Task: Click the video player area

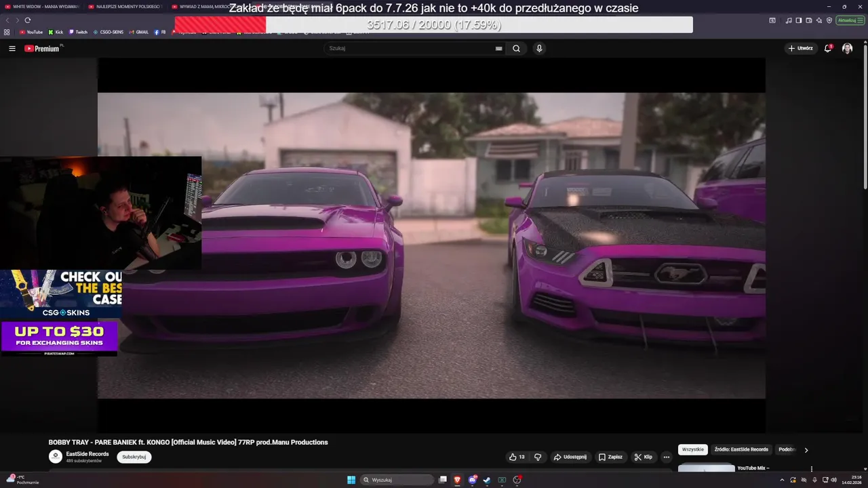Action: (x=431, y=245)
